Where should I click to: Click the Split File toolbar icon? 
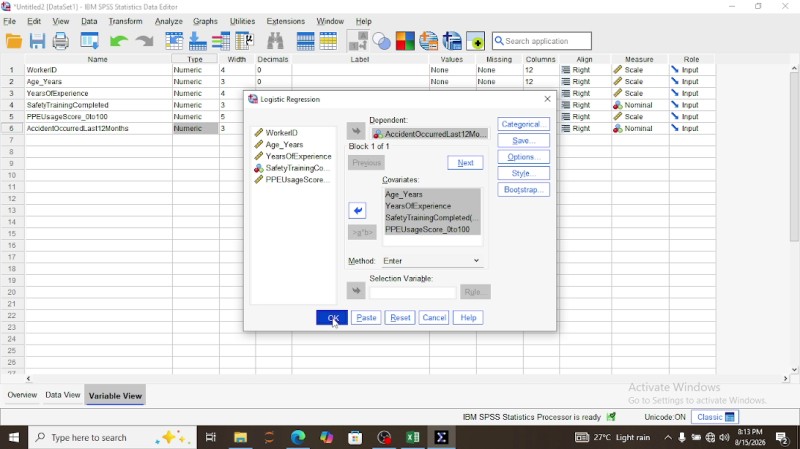[x=358, y=41]
